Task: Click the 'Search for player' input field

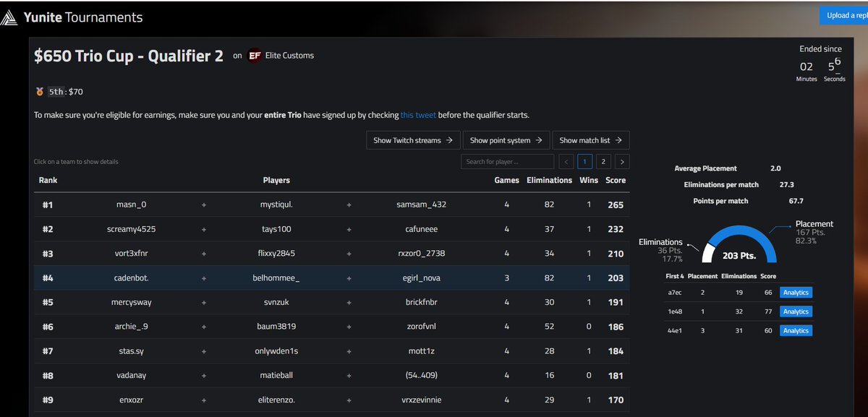Action: [x=508, y=161]
